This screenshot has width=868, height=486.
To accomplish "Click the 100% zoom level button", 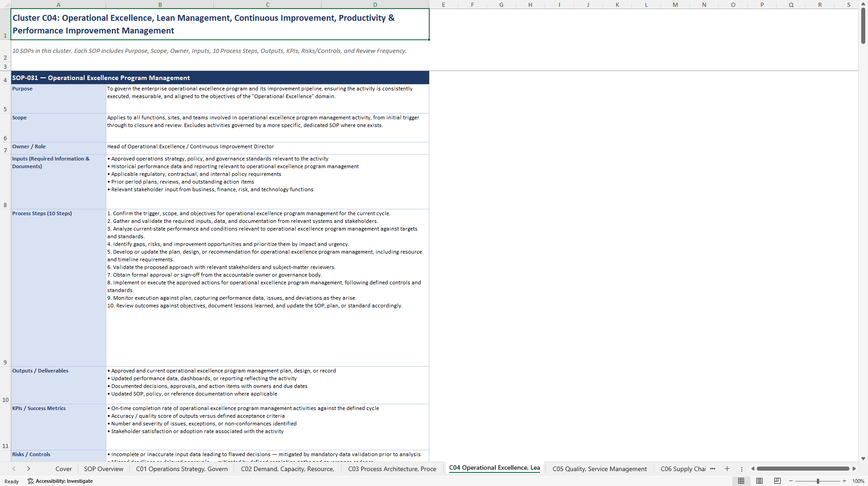I will click(x=858, y=481).
